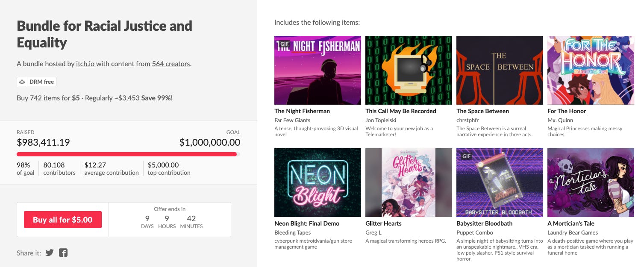Open Neon Blight: Final Demo title link
The width and height of the screenshot is (644, 267).
(307, 223)
